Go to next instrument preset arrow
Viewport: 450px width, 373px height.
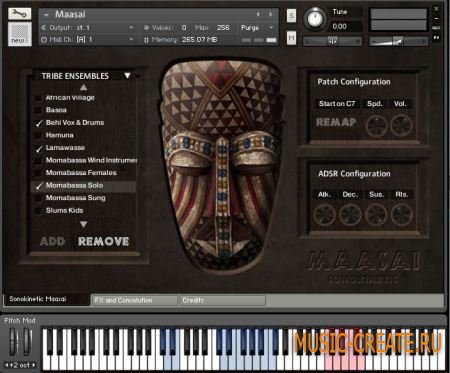(270, 14)
